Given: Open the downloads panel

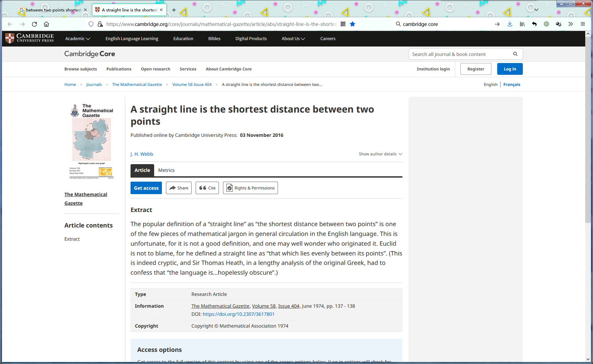Looking at the screenshot, I should [510, 24].
